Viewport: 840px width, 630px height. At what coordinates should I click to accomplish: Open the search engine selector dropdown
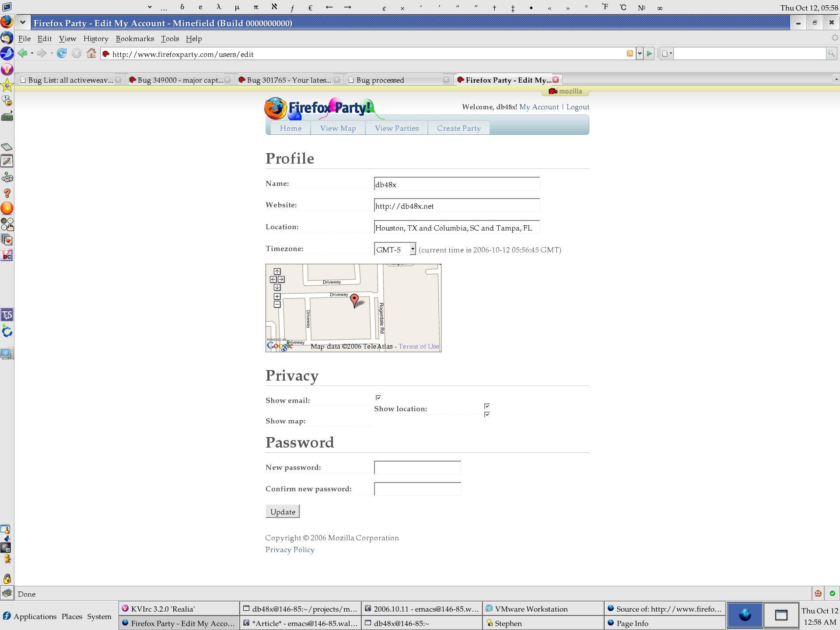point(667,53)
